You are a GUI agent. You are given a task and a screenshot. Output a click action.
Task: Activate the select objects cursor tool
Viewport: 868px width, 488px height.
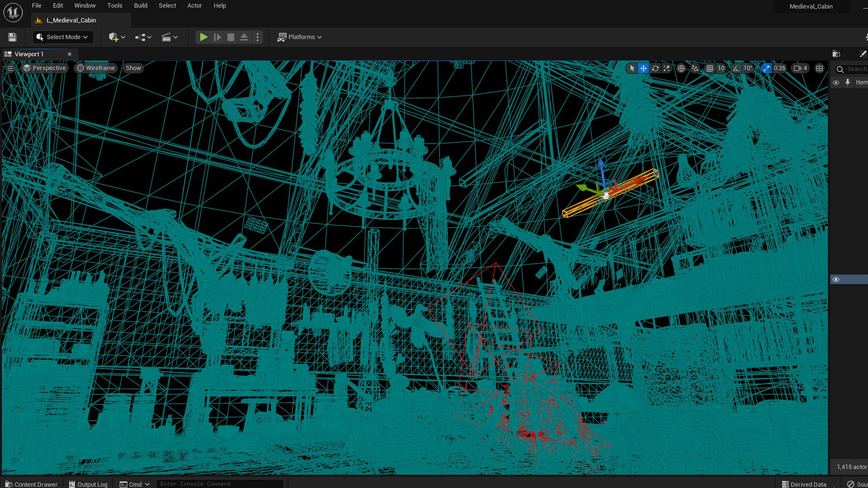(632, 68)
